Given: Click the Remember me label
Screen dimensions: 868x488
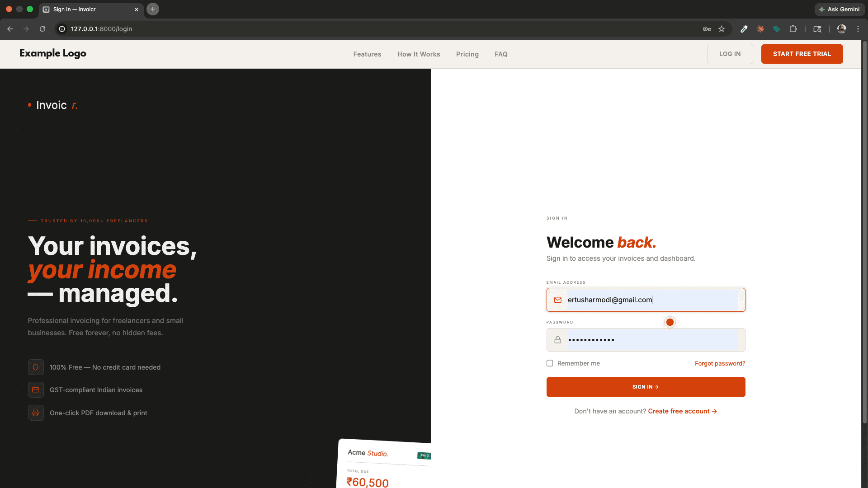Looking at the screenshot, I should coord(579,363).
